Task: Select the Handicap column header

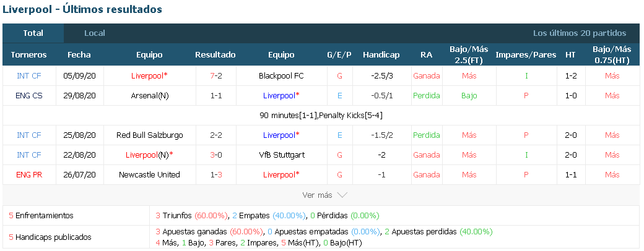Action: (x=381, y=54)
